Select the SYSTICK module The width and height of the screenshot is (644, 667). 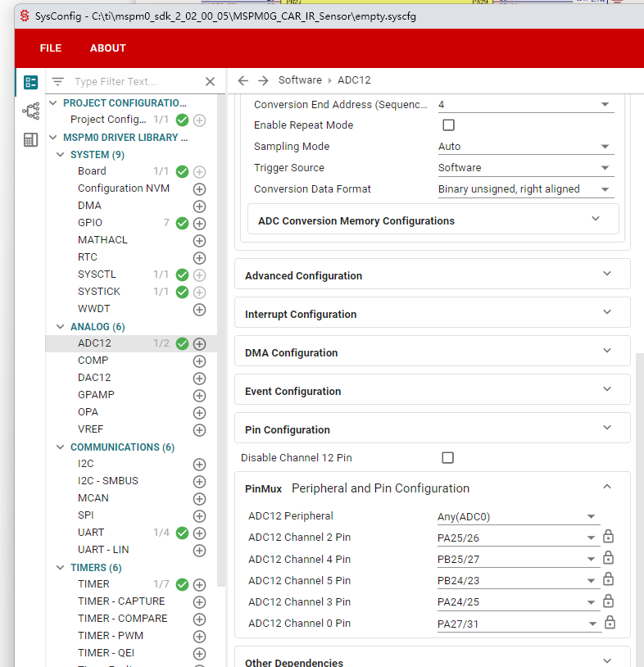pos(99,292)
